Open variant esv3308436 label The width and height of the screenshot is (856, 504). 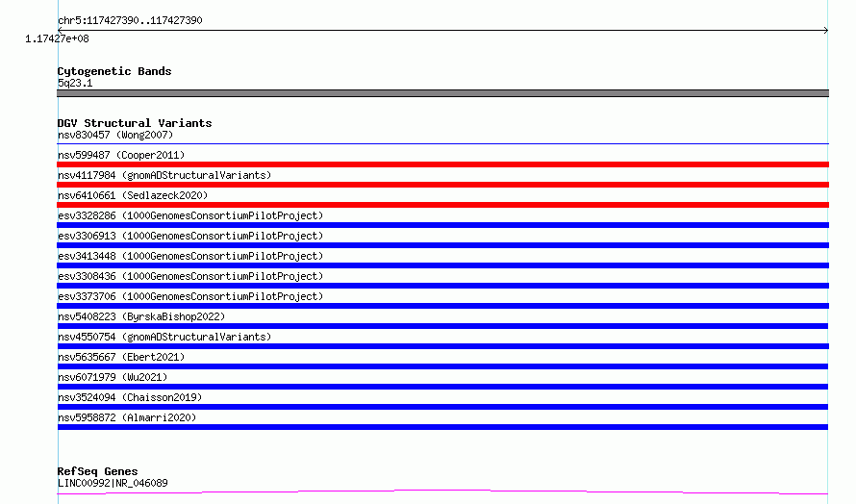[x=190, y=276]
